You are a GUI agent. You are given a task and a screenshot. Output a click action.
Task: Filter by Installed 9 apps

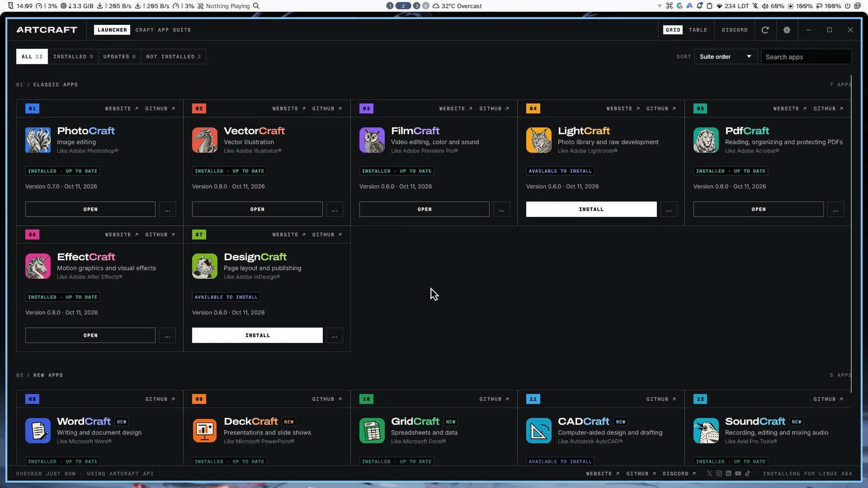coord(73,56)
